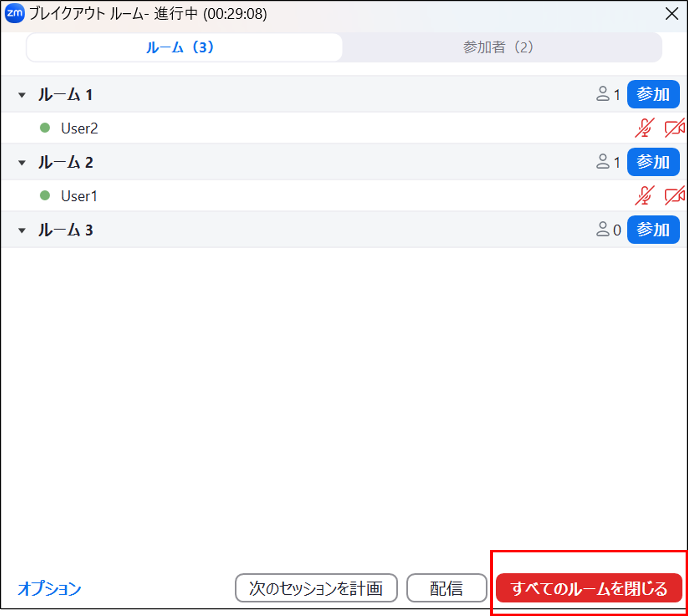The height and width of the screenshot is (616, 688).
Task: Click the ルーム 2 heading text
Action: click(66, 162)
